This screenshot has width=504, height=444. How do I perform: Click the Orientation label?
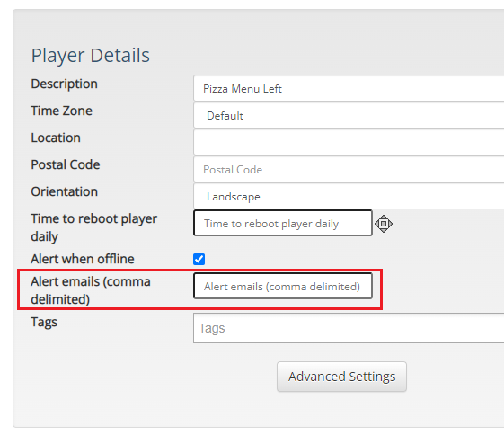(x=65, y=191)
